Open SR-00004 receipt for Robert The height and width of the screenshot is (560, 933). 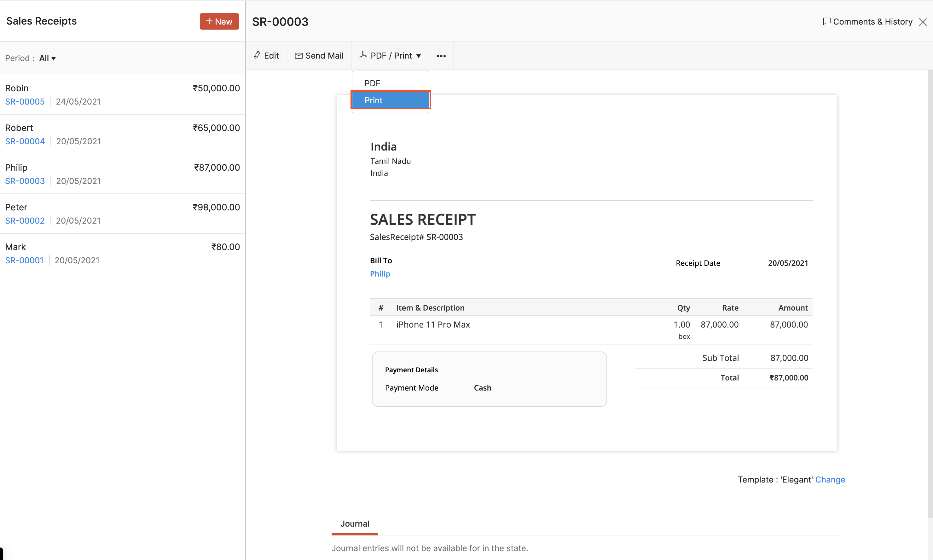pos(25,141)
